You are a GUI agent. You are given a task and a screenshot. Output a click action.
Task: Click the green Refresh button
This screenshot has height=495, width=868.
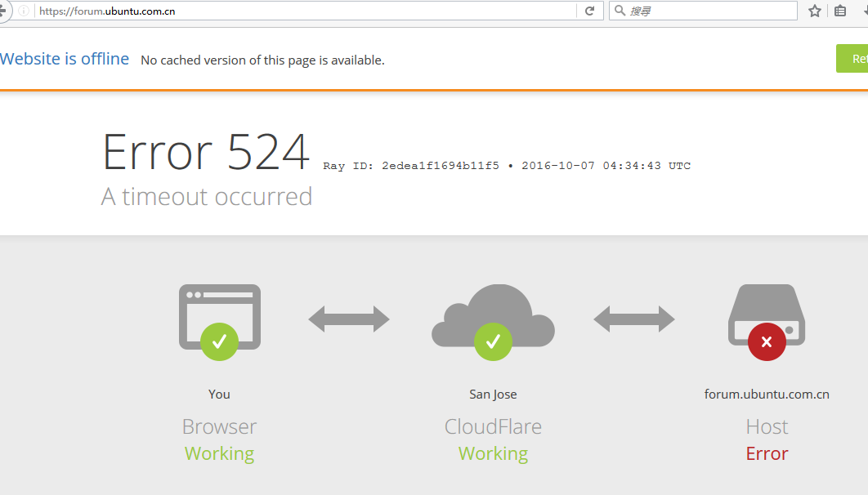point(852,59)
